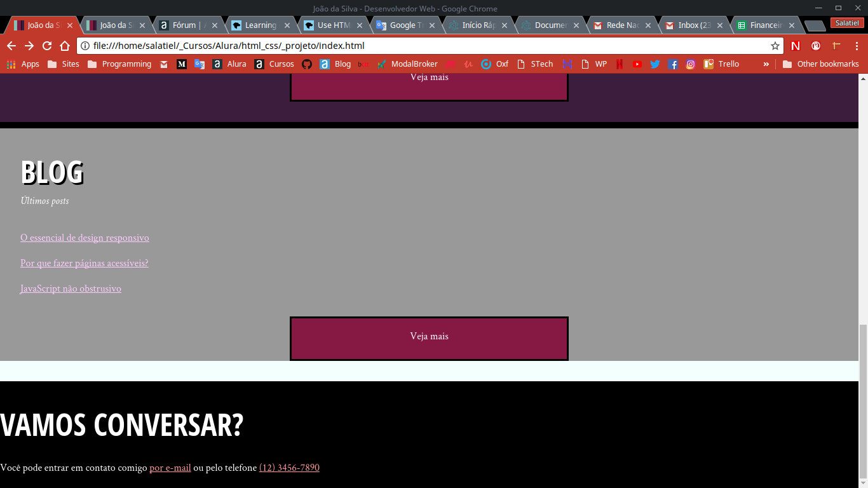Open the Trello bookmark
868x488 pixels.
pos(721,64)
